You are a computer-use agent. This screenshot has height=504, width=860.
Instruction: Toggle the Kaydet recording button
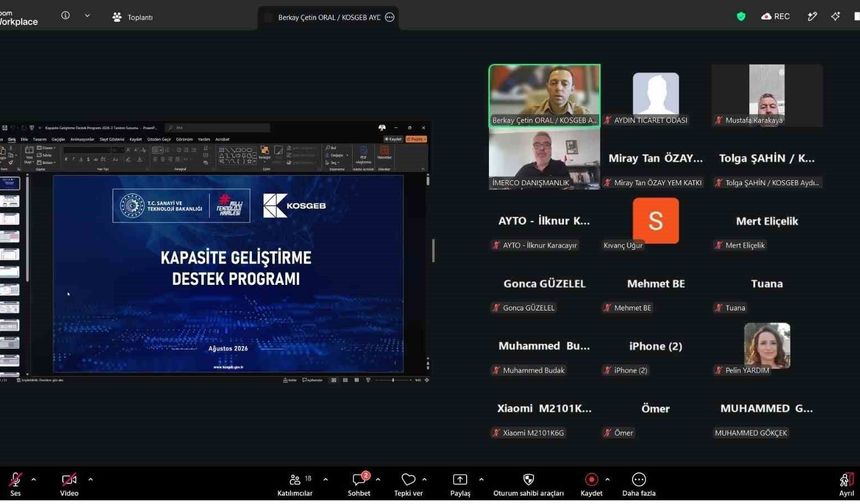coord(591,485)
